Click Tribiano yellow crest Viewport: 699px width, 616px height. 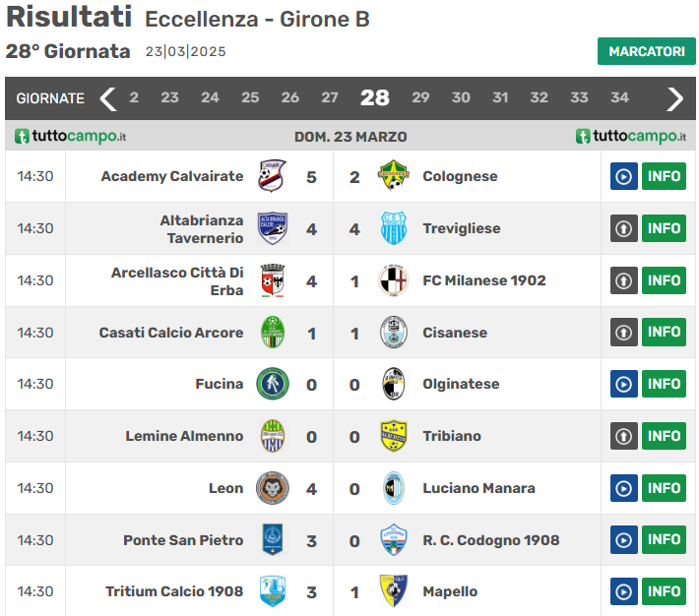(x=394, y=436)
